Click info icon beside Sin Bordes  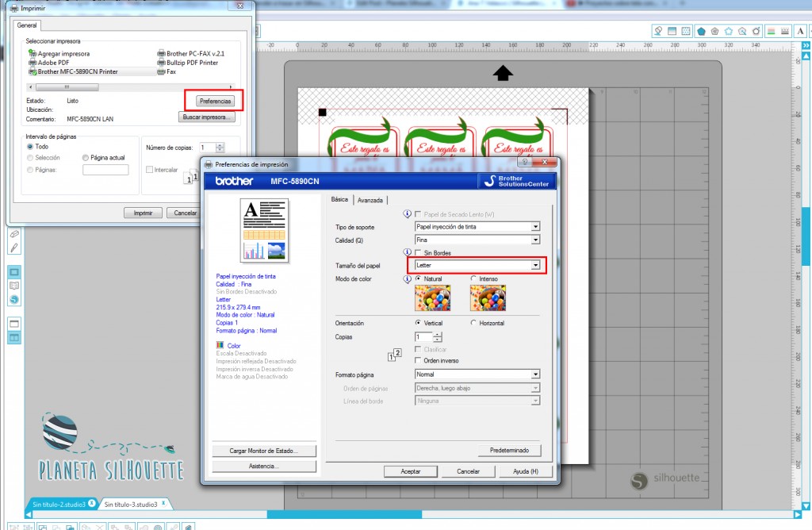point(408,252)
